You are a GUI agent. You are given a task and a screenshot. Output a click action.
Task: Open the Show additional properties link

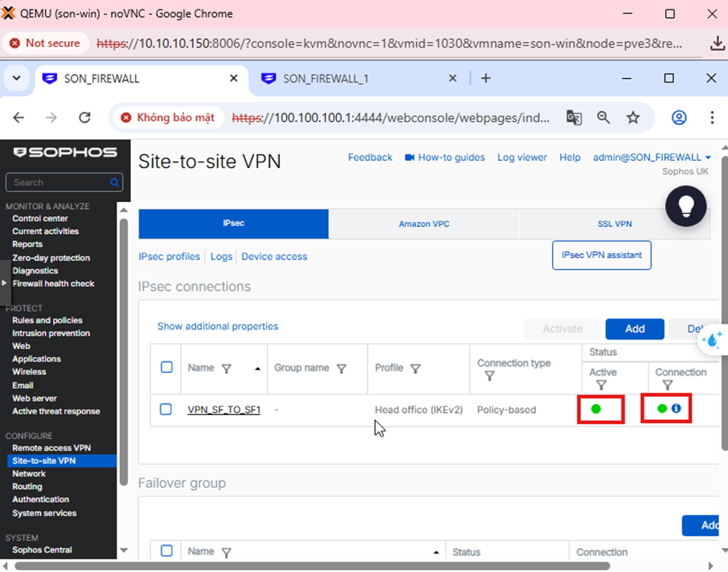(218, 326)
